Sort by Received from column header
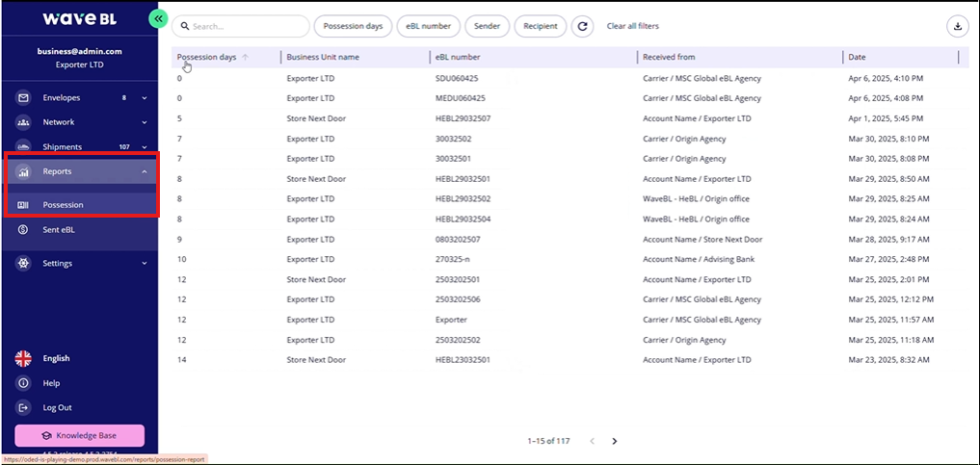 [x=669, y=57]
